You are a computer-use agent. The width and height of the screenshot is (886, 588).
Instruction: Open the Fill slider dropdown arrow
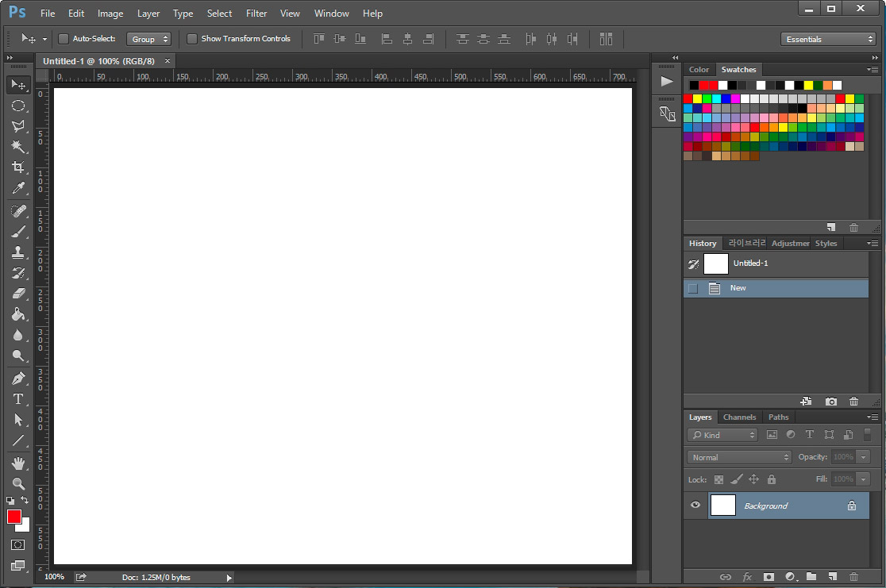864,479
